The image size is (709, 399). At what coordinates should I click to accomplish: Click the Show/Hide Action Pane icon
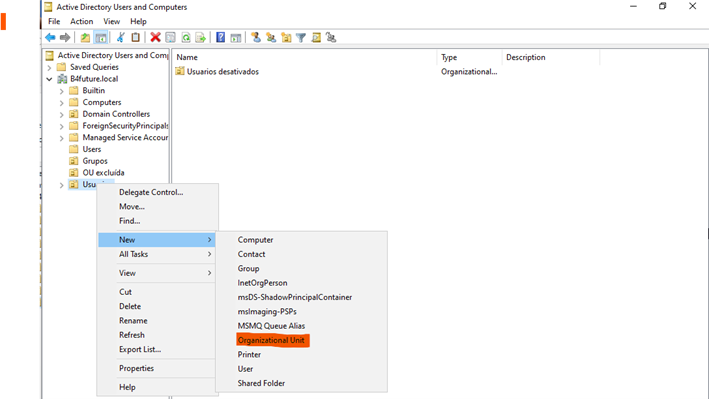click(x=236, y=38)
